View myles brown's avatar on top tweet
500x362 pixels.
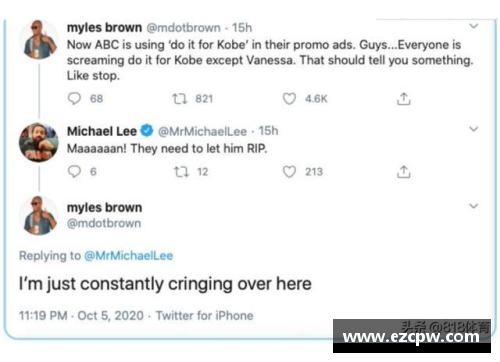(39, 39)
